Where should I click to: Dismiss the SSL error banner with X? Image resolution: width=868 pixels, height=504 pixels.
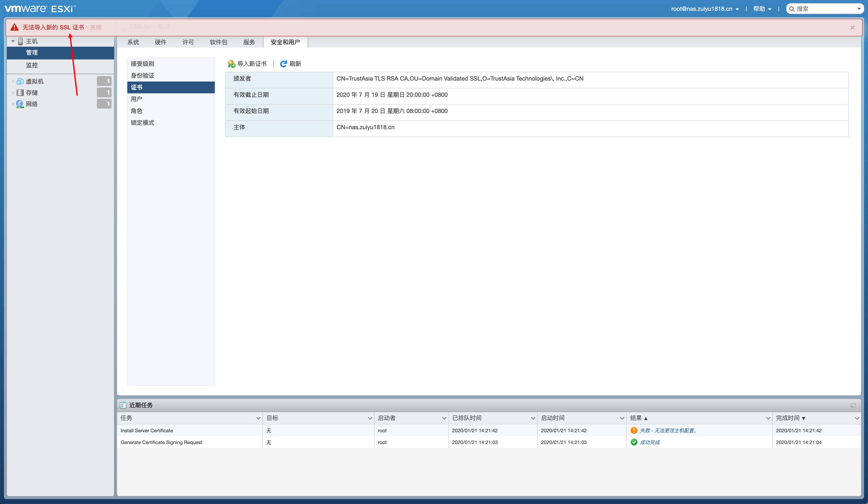click(852, 28)
